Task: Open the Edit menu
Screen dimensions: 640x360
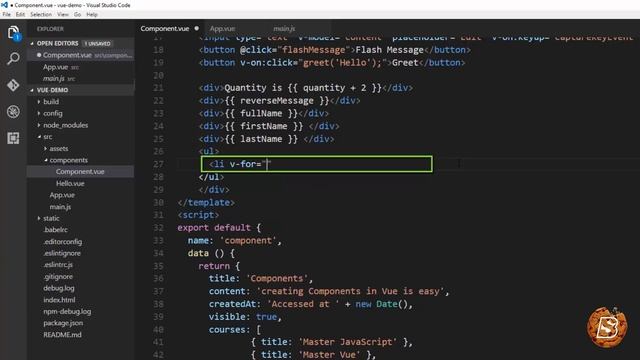Action: 20,14
